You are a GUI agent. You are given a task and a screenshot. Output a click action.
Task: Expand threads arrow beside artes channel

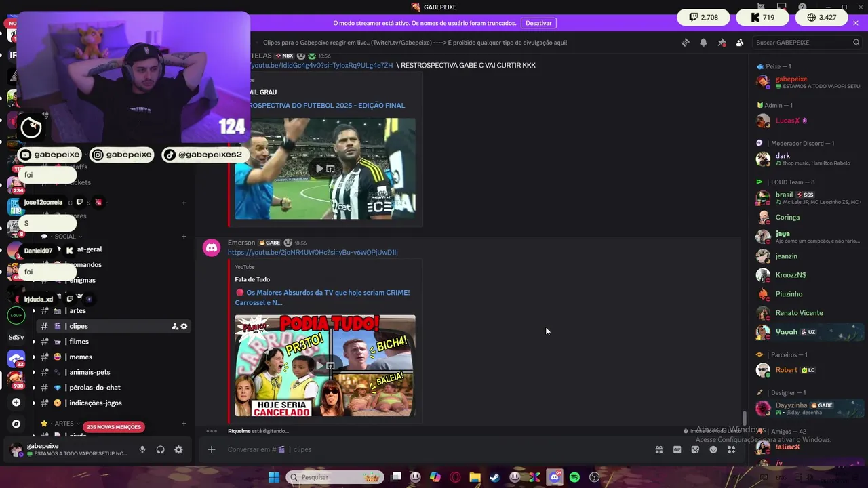coord(34,311)
